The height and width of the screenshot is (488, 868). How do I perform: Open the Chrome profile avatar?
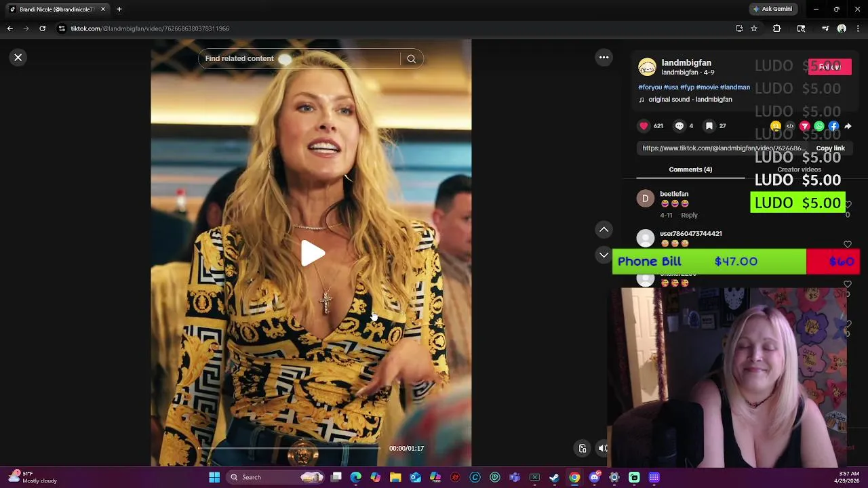[842, 28]
